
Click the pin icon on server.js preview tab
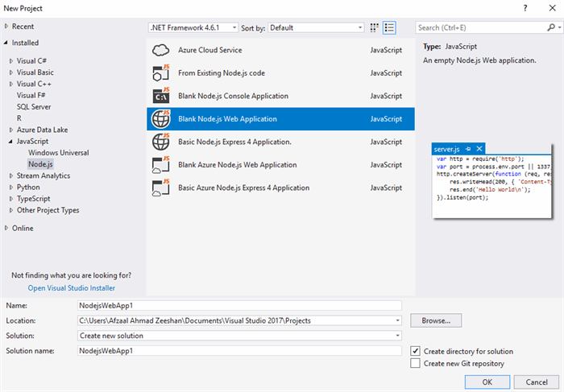(468, 149)
